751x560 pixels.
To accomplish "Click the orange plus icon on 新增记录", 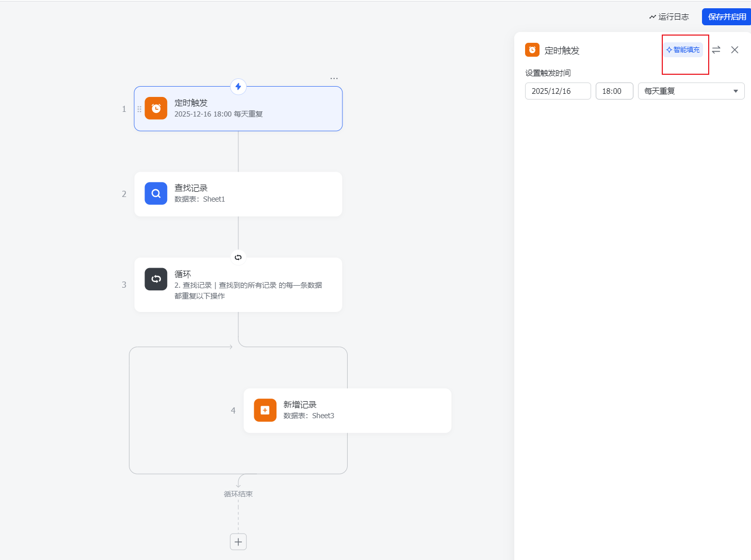I will click(x=265, y=410).
